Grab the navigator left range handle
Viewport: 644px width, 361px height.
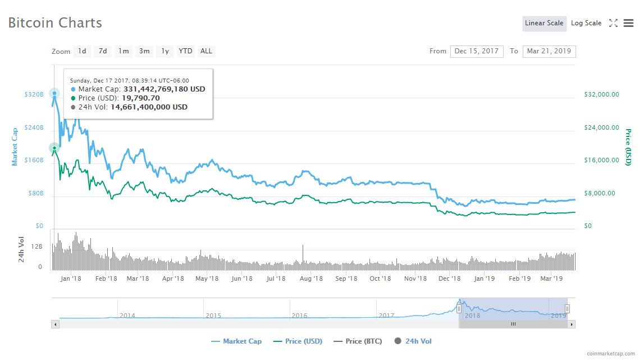point(459,309)
